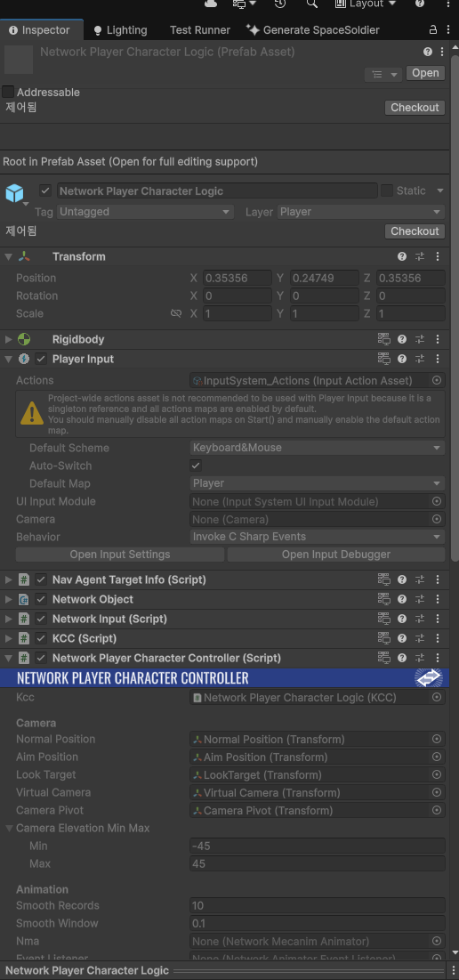Toggle the GameObject active checkbox

(x=45, y=190)
